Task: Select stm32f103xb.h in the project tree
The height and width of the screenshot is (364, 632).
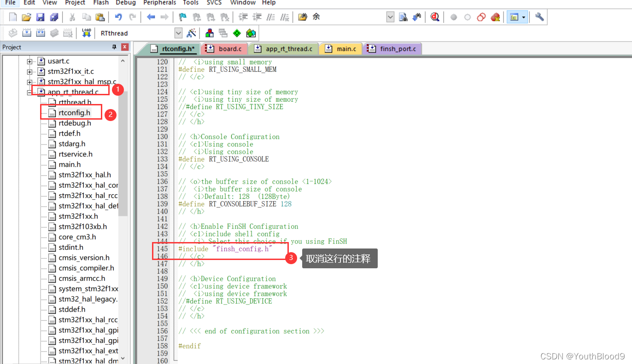Action: [82, 227]
